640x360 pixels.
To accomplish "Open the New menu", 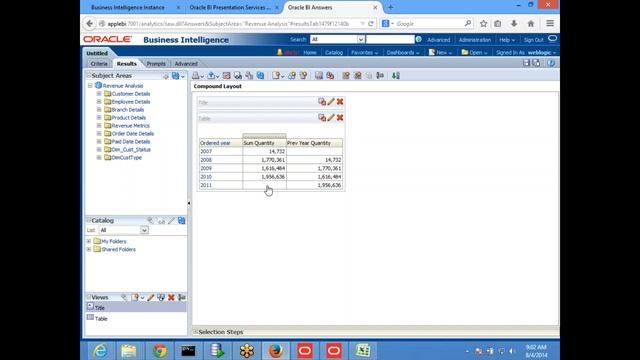I will coord(440,53).
